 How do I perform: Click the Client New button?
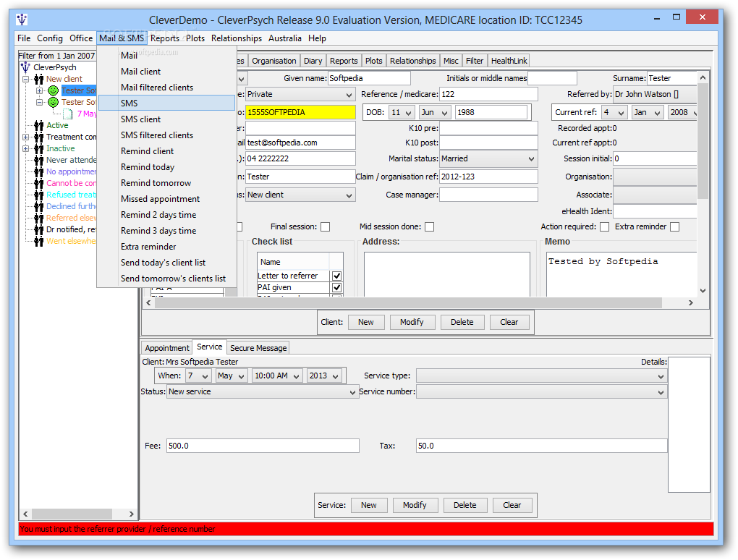[365, 322]
